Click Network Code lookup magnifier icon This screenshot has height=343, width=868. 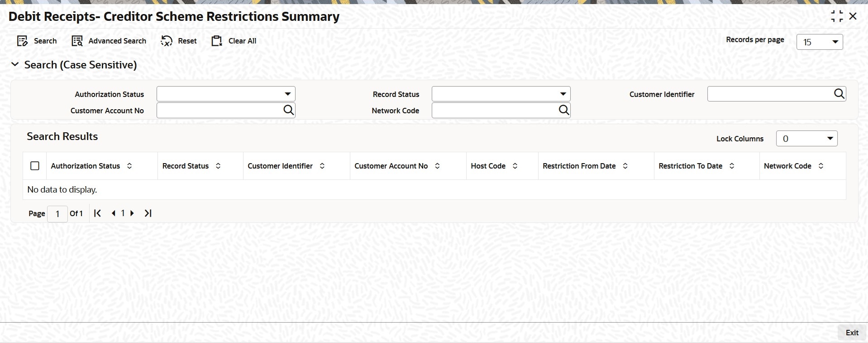(x=563, y=110)
